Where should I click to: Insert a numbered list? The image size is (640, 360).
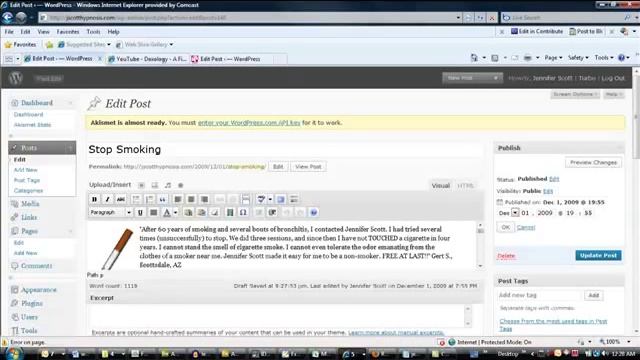[x=149, y=199]
